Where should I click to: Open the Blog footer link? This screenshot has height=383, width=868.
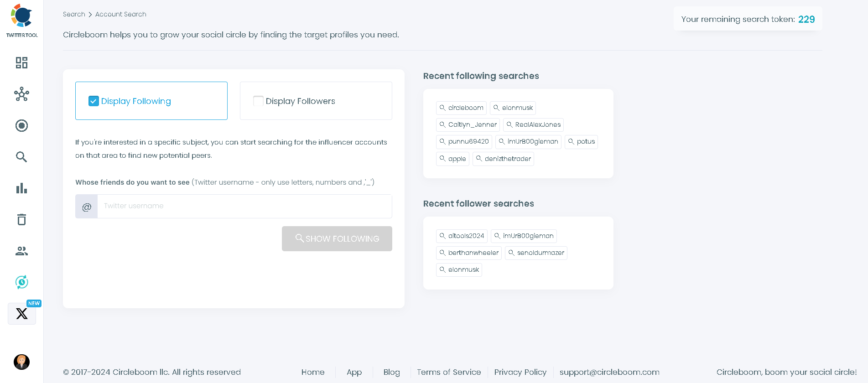tap(392, 372)
